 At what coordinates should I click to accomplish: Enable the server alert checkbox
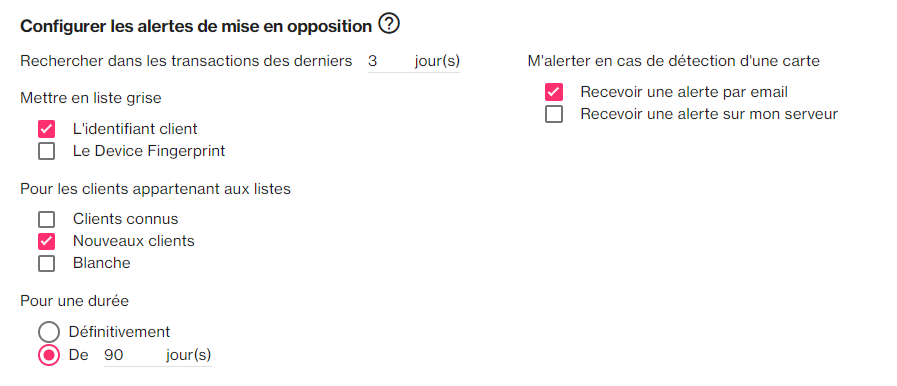554,114
